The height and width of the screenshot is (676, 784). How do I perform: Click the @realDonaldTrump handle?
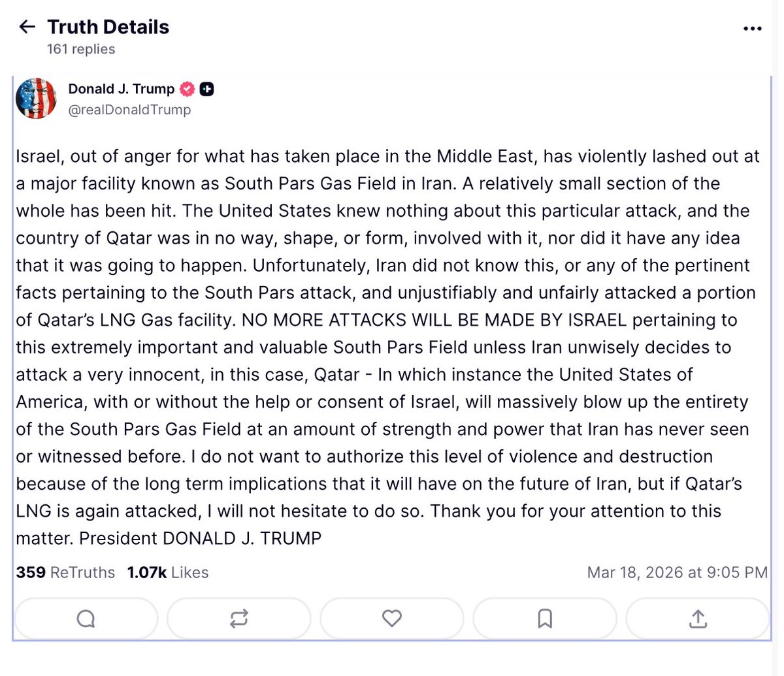(129, 110)
